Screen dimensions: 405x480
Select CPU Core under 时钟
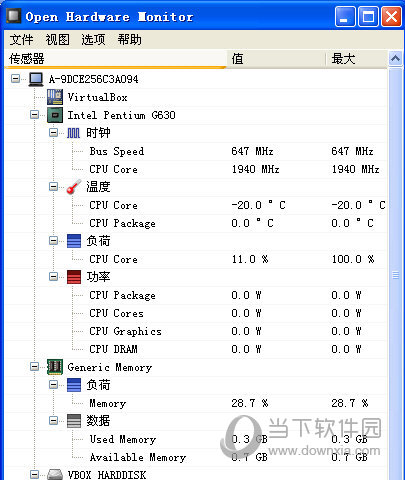(x=196, y=169)
